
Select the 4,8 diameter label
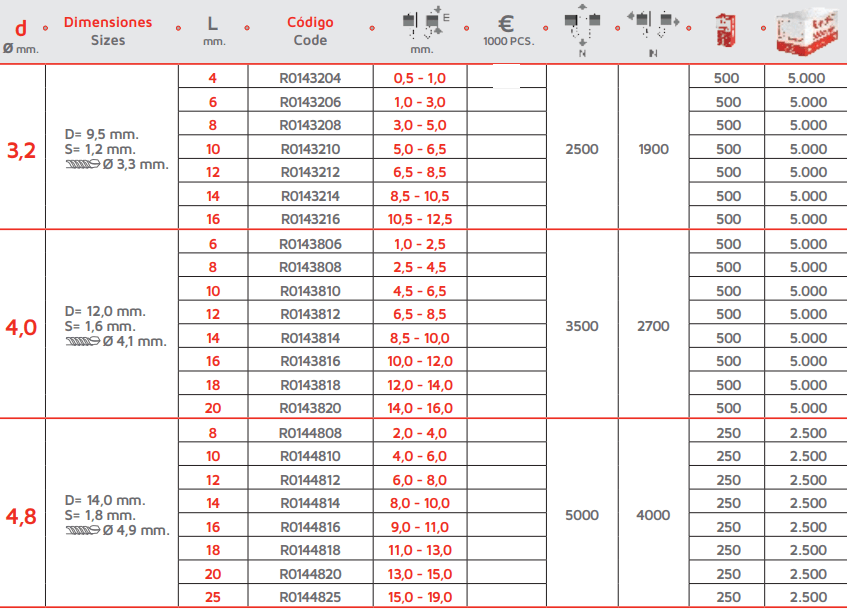[x=21, y=517]
